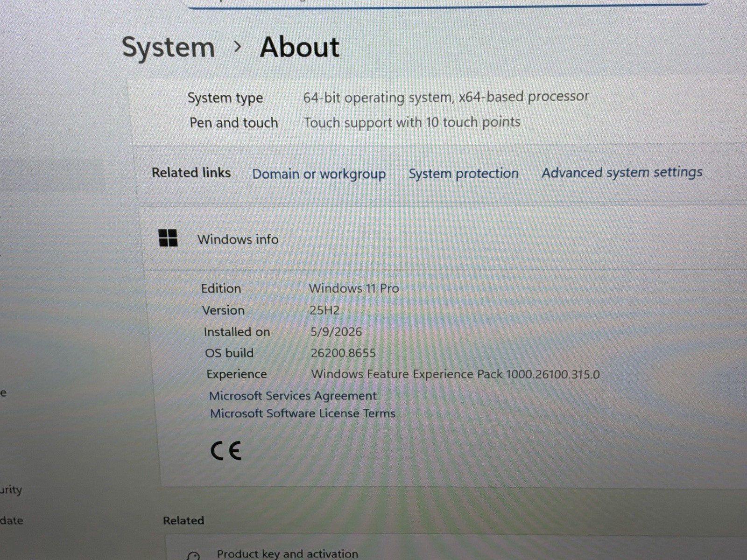Click the Windows logo icon beside Windows info

[x=168, y=238]
